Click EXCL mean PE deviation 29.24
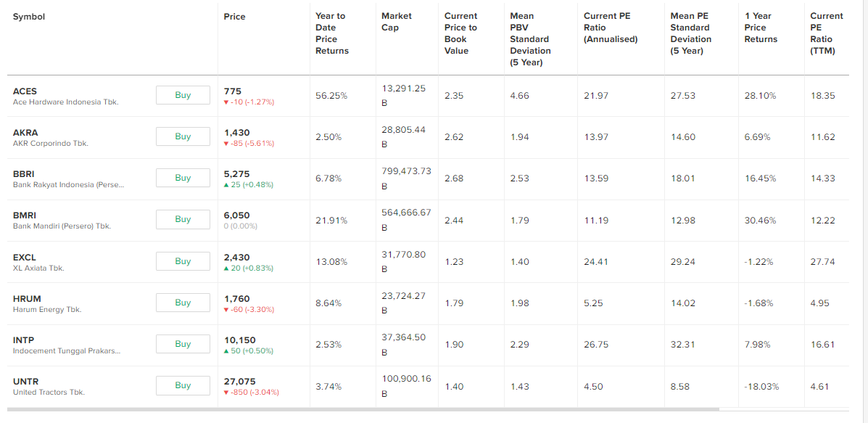The width and height of the screenshot is (868, 423). tap(682, 262)
